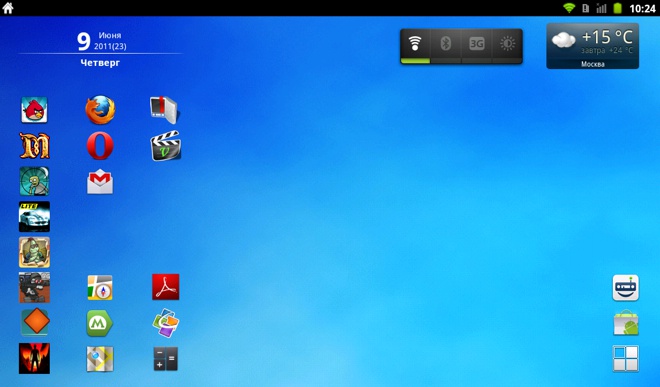Open Adobe Reader
Screen dimensions: 660x387
pos(166,287)
